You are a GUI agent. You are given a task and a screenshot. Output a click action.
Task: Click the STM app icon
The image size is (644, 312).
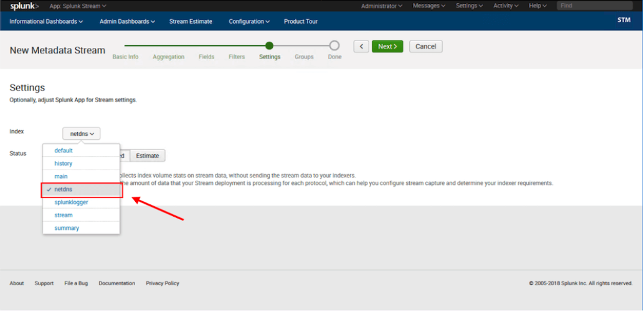pyautogui.click(x=623, y=21)
